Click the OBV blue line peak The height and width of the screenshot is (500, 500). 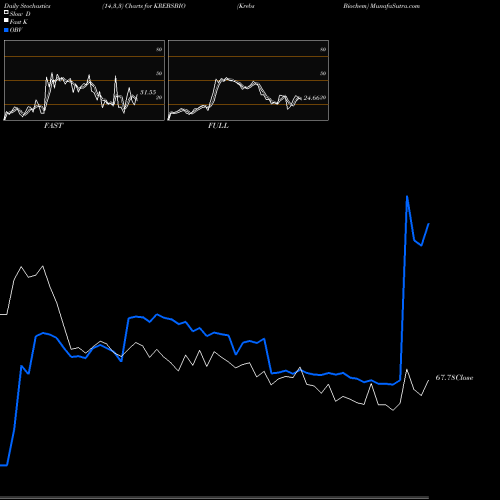pyautogui.click(x=407, y=196)
